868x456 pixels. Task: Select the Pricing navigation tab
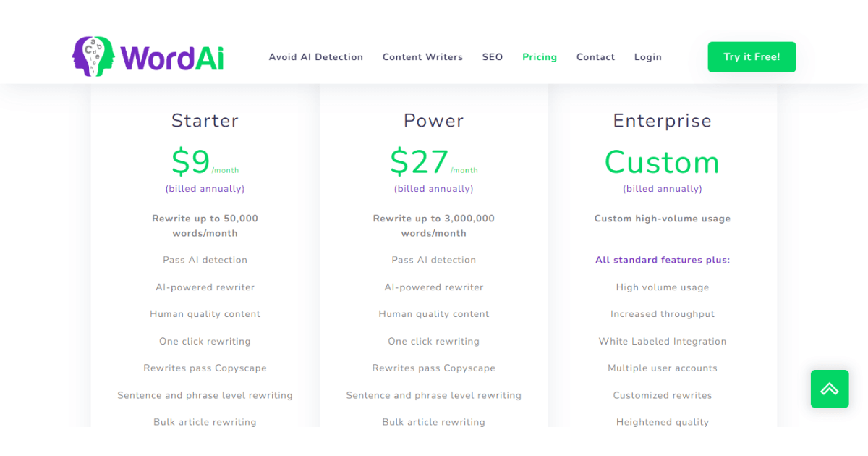click(540, 57)
